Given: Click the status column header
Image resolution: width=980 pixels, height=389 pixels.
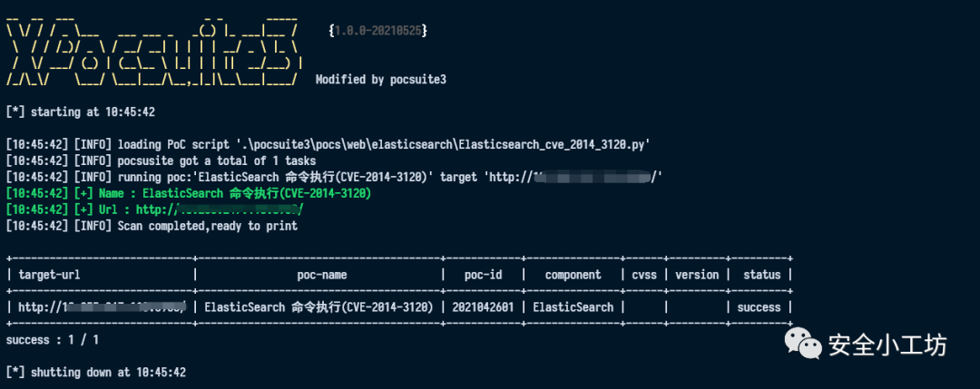Looking at the screenshot, I should pos(762,275).
